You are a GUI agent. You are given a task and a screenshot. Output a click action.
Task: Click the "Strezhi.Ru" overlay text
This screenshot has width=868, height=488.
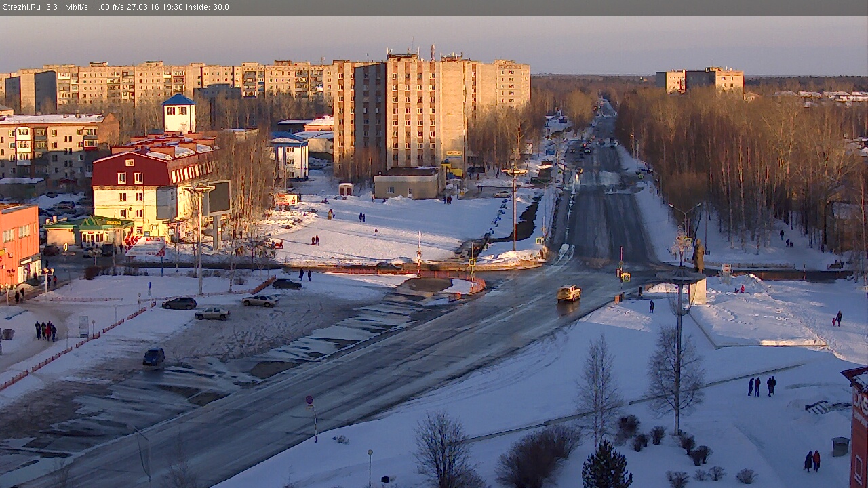(22, 7)
